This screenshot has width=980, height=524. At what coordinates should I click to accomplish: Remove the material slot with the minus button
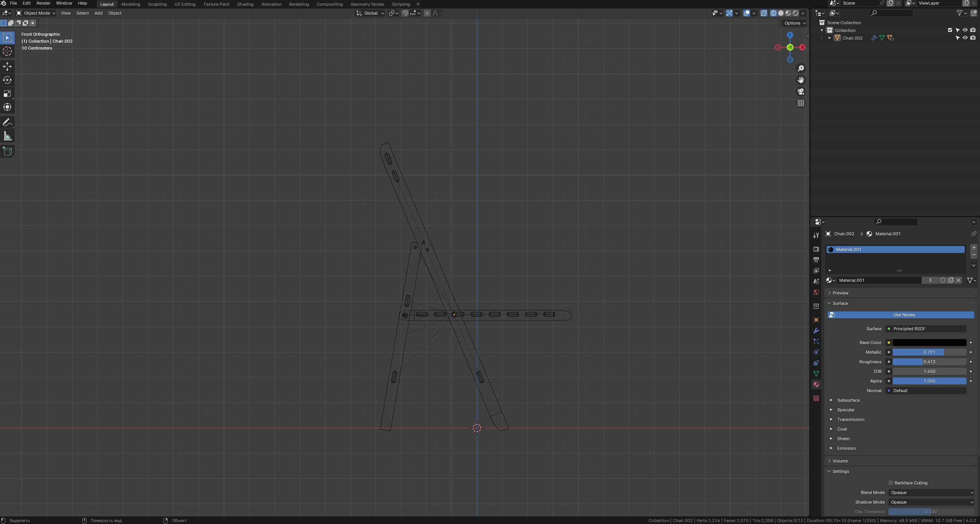pos(974,255)
